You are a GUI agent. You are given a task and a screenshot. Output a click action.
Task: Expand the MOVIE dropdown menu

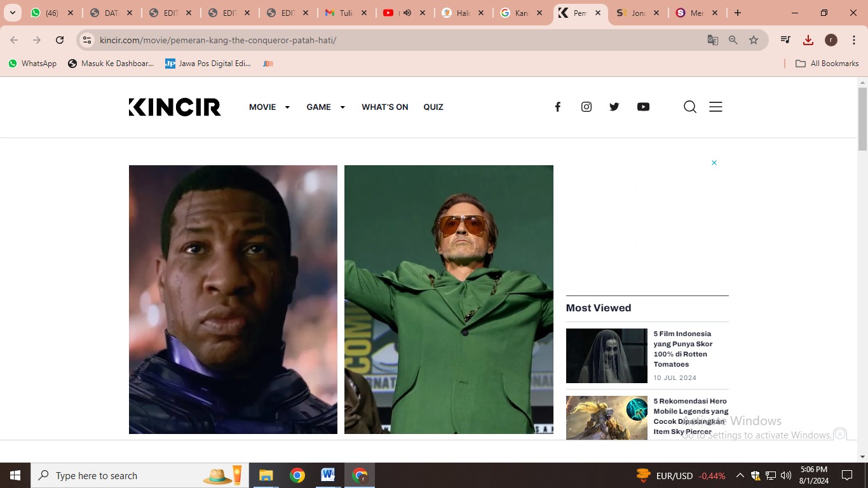(269, 107)
